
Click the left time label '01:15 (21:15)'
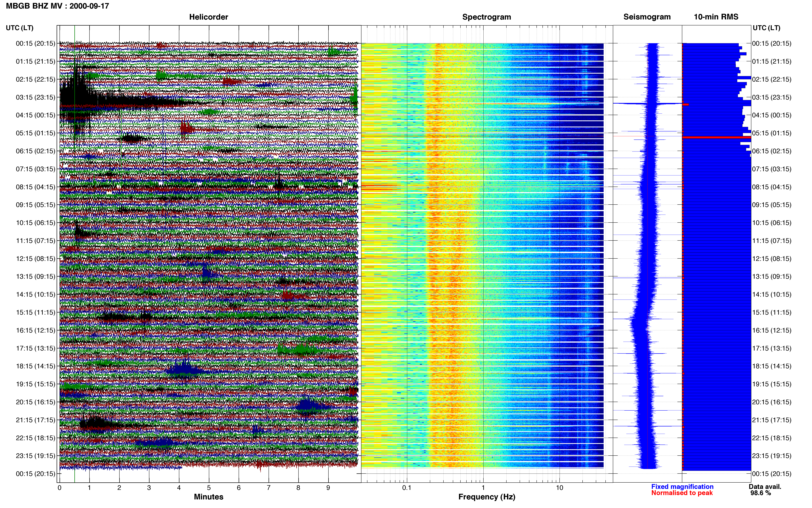point(36,61)
